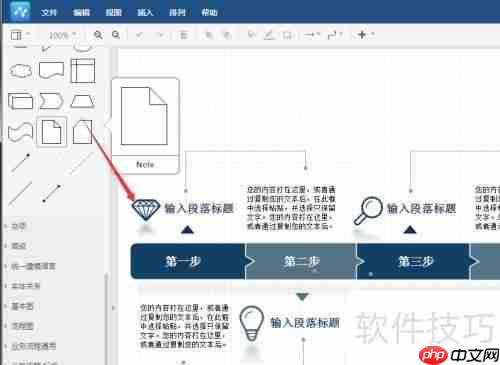Screen dimensions: 500x365
Task: Select the wavy tape shape
Action: tap(21, 132)
